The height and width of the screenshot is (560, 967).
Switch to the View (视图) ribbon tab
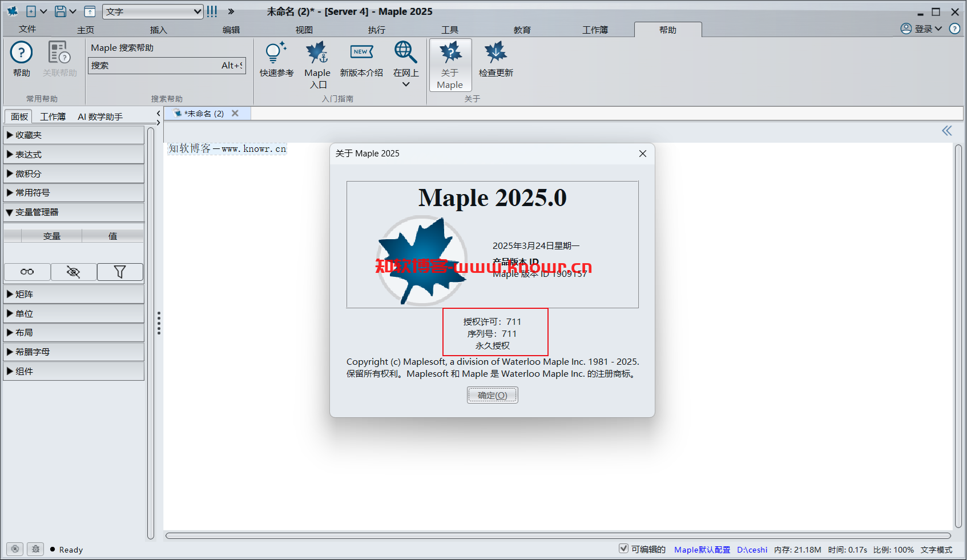click(x=304, y=30)
